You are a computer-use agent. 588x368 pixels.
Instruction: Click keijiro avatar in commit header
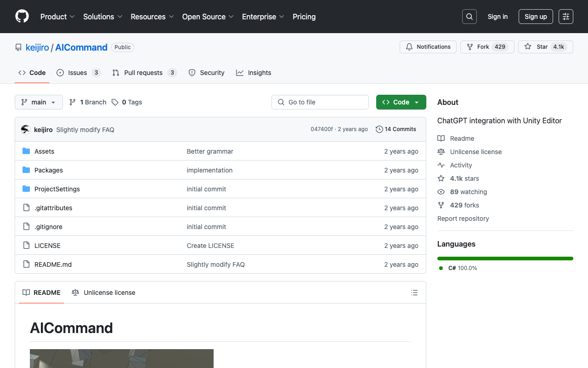tap(26, 129)
